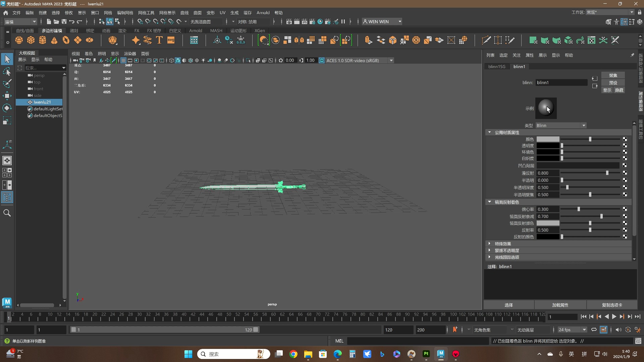The width and height of the screenshot is (644, 362).
Task: Toggle the viewport grid display icon
Action: 123,61
